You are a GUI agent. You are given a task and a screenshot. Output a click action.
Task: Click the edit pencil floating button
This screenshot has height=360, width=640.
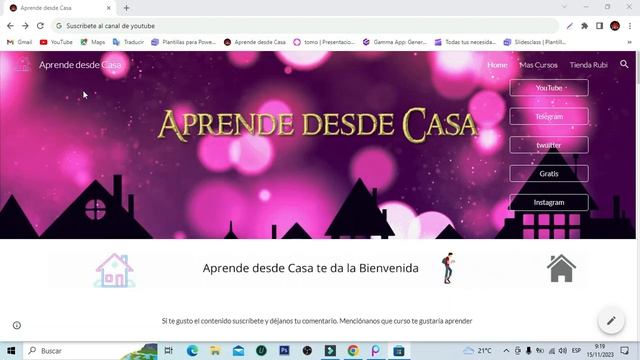[x=611, y=321]
